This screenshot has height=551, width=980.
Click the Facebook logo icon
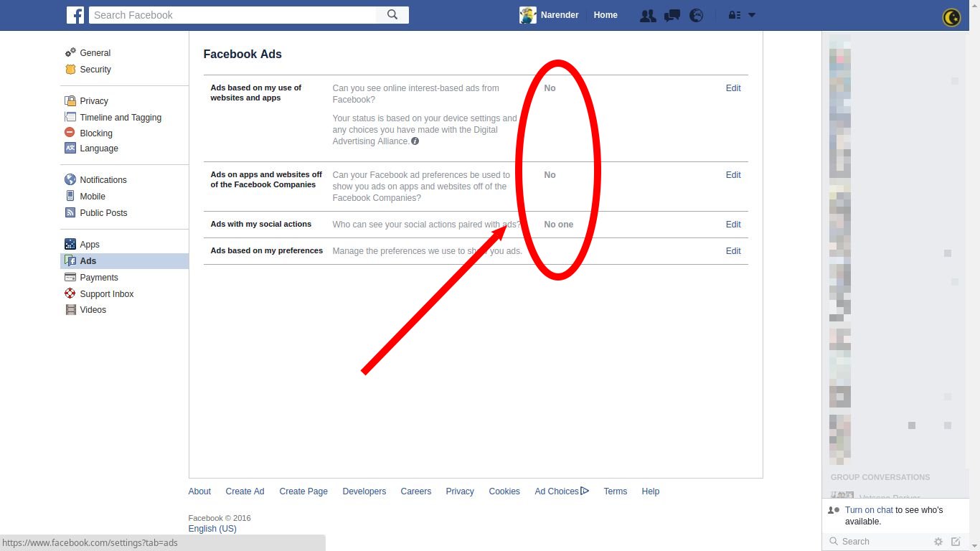tap(75, 15)
